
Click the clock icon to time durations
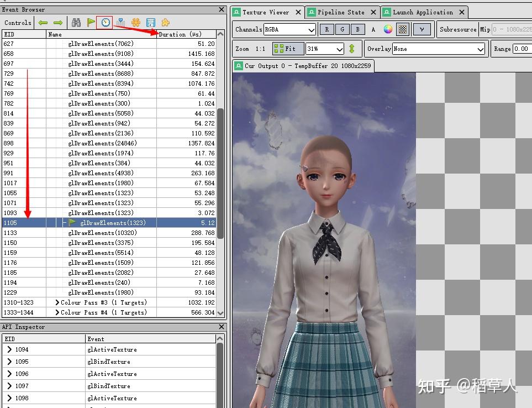[105, 23]
